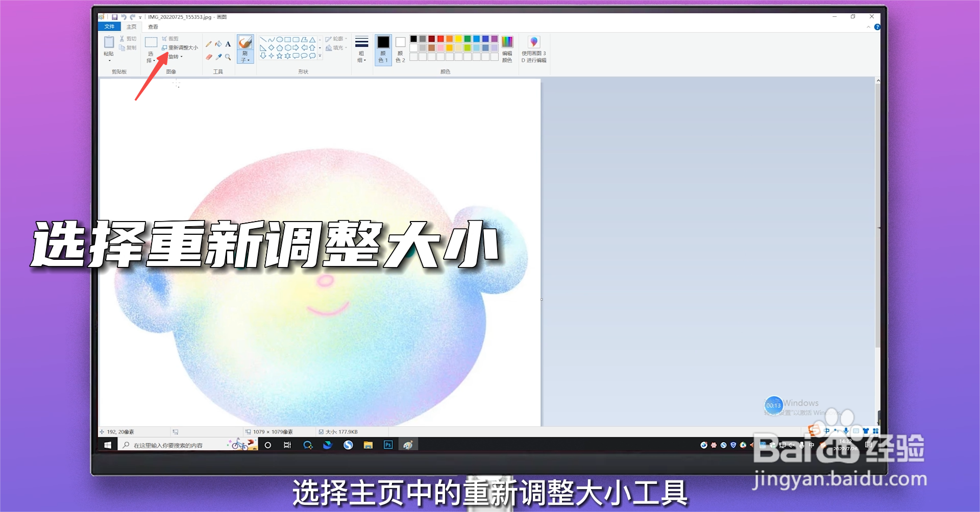Click the Paste clipboard icon

pos(109,42)
